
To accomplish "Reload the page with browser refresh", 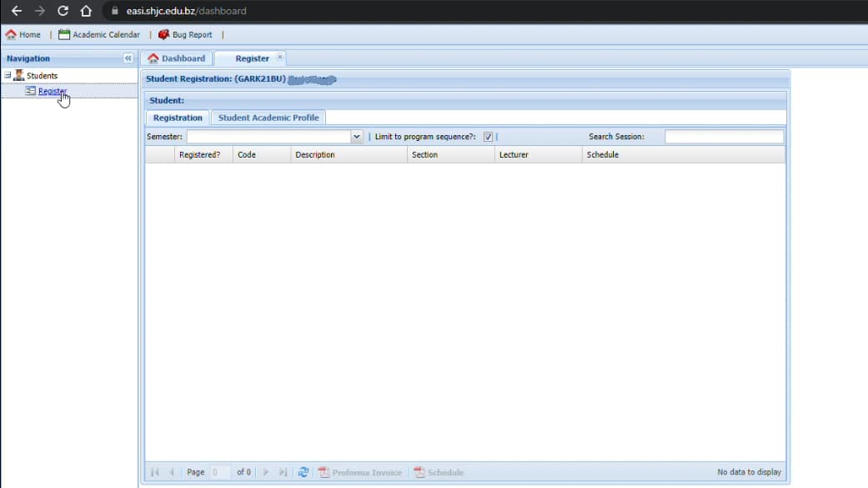I will [x=63, y=11].
